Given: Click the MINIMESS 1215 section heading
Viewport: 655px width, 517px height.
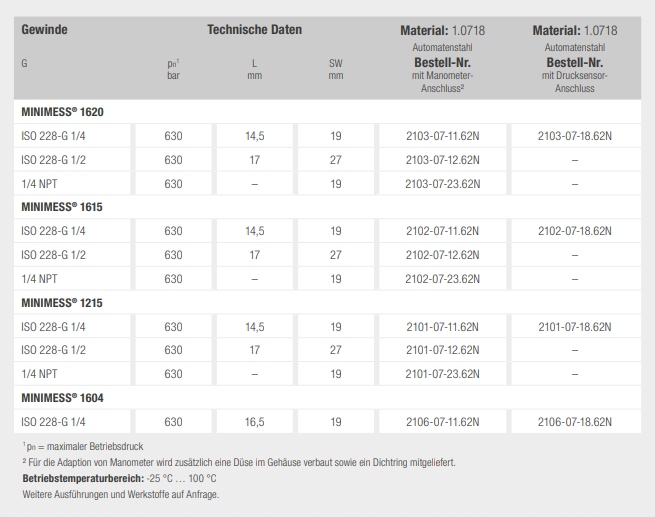Looking at the screenshot, I should (x=62, y=303).
